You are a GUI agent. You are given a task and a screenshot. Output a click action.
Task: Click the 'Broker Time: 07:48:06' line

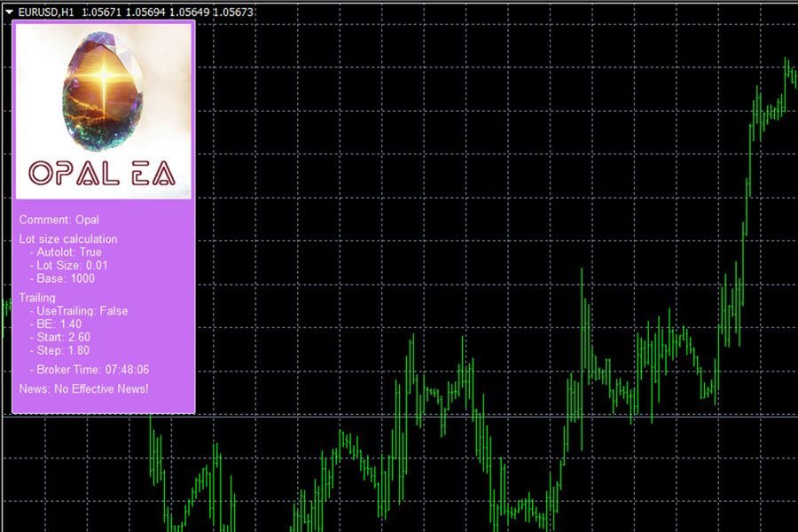[x=90, y=370]
